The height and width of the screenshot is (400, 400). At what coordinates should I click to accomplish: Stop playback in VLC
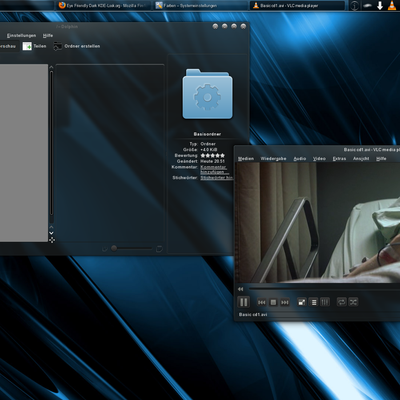pos(273,302)
